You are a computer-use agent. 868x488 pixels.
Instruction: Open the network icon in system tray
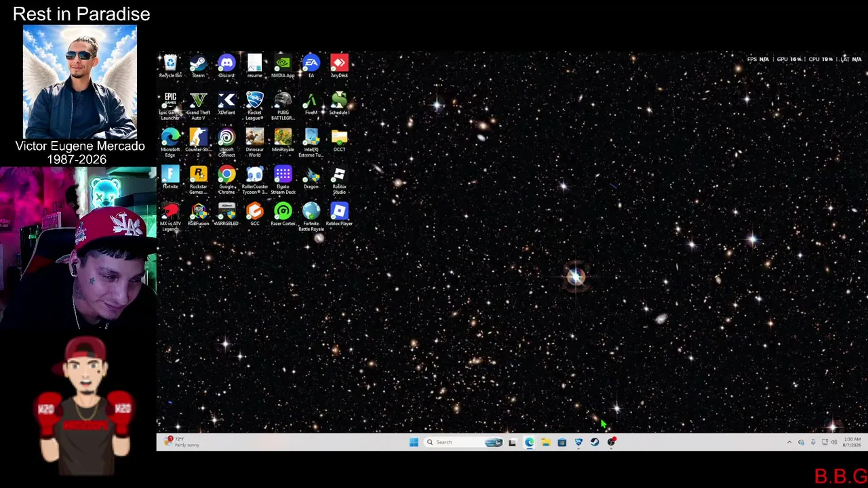pyautogui.click(x=825, y=443)
